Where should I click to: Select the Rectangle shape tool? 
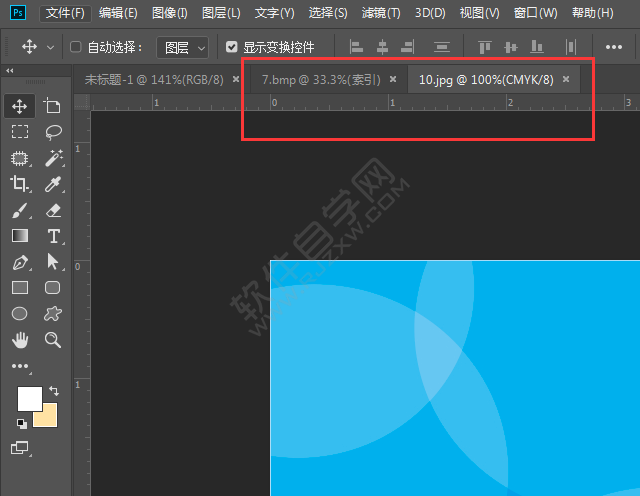pos(20,288)
